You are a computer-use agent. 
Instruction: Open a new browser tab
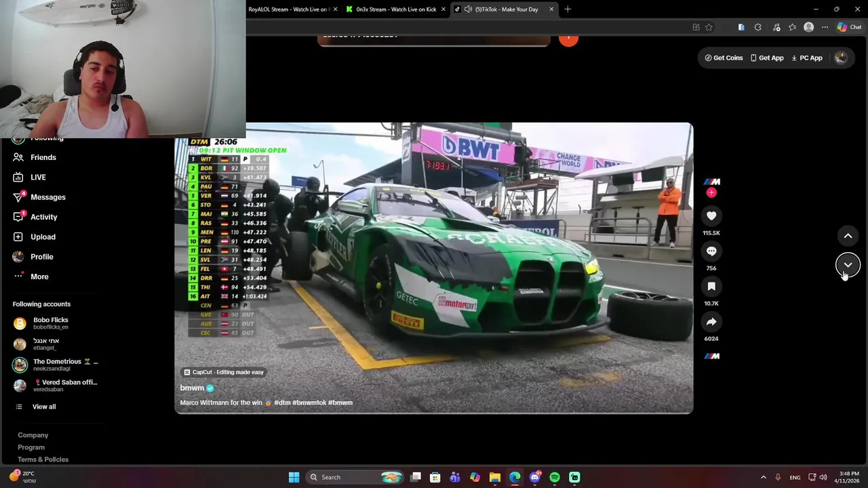tap(568, 9)
